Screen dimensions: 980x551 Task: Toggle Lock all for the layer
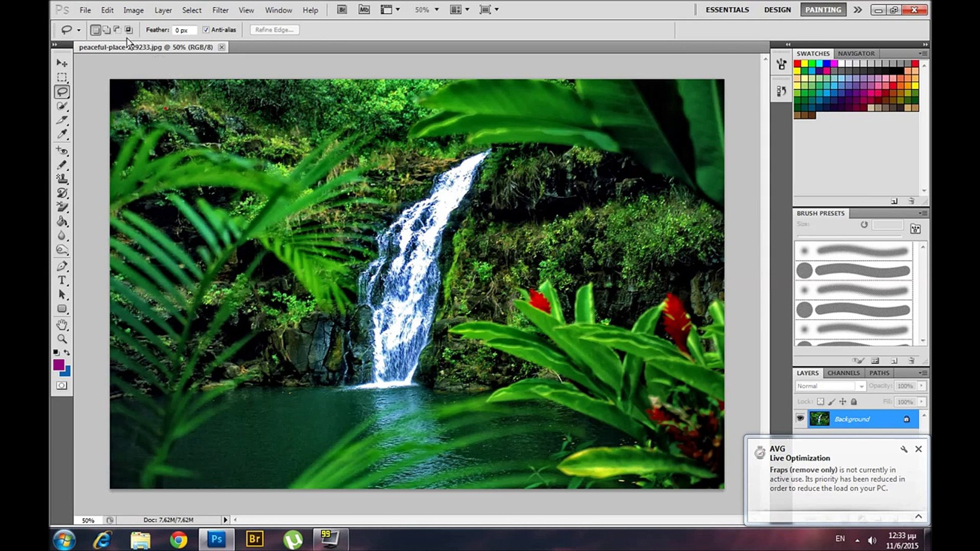click(854, 402)
